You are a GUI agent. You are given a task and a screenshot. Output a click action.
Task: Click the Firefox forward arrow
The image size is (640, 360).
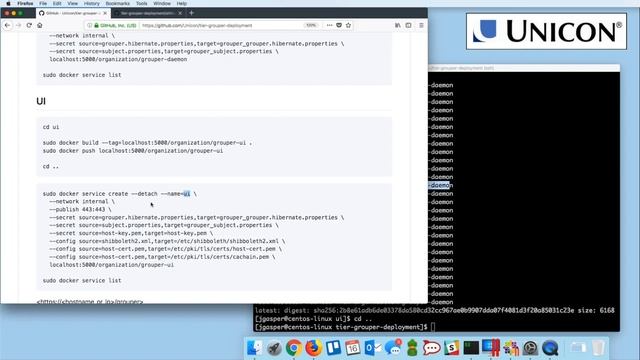(x=18, y=25)
